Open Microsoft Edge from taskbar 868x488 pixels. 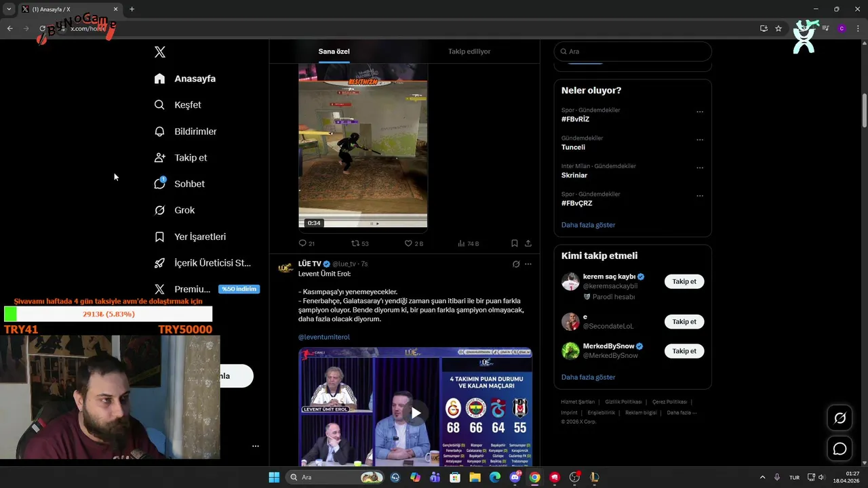(495, 477)
